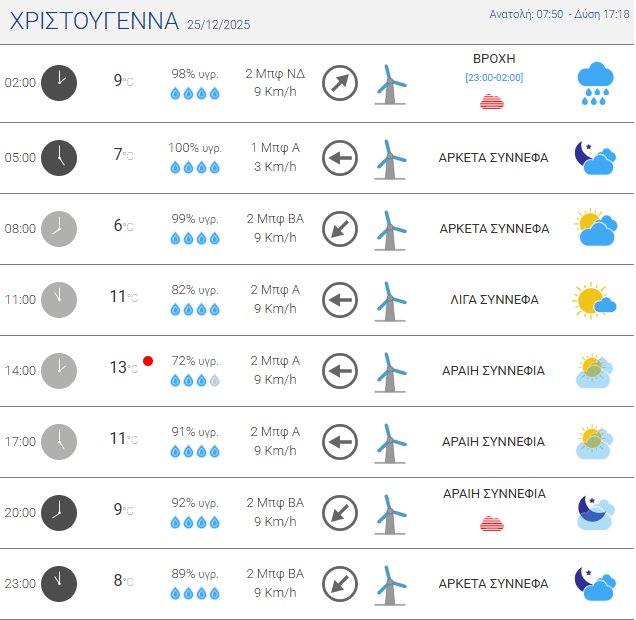
Task: Click the moon and cloud icon at 23:00
Action: [x=594, y=584]
